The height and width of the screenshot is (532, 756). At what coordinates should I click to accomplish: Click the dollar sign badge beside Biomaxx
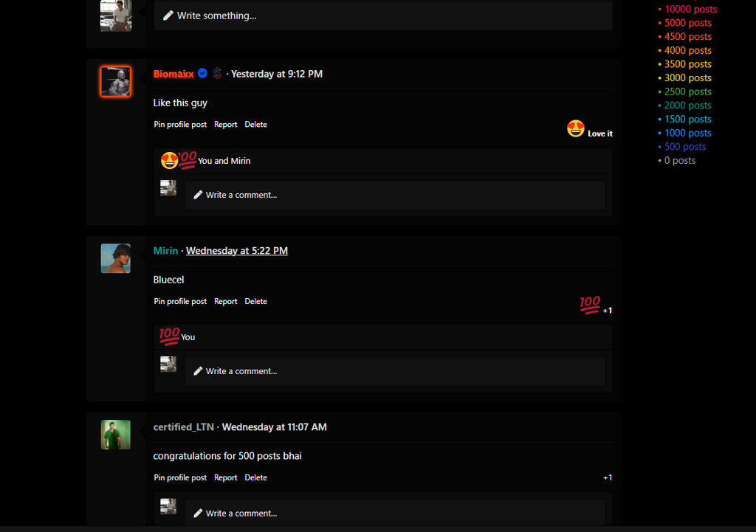(x=217, y=73)
